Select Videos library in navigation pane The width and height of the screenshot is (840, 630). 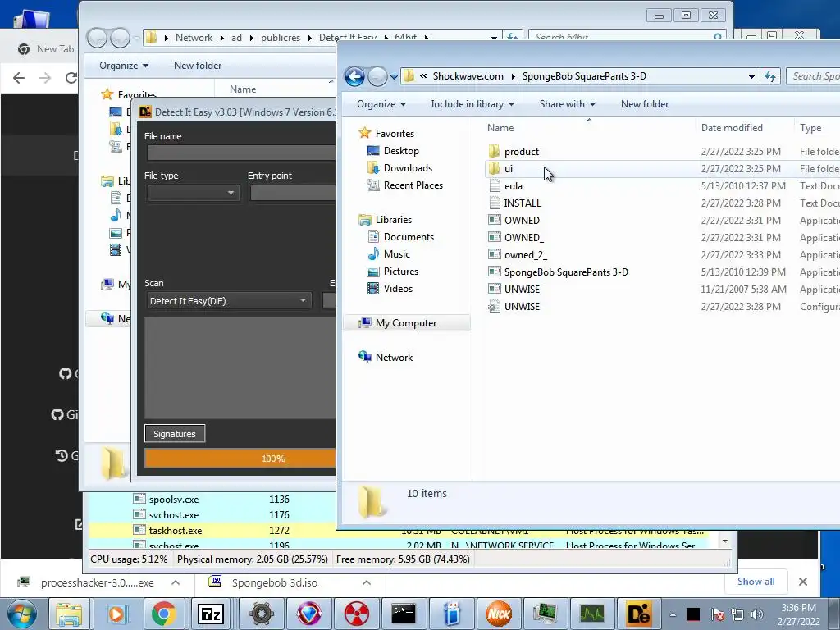398,289
